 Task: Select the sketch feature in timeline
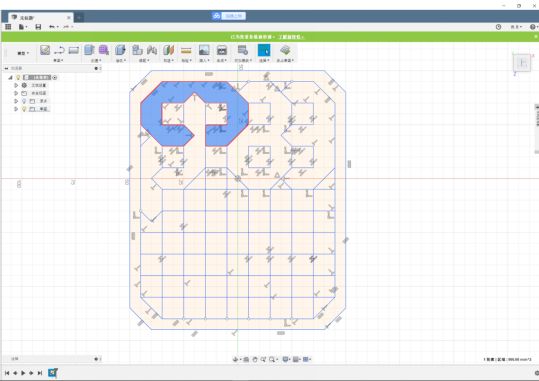(53, 373)
